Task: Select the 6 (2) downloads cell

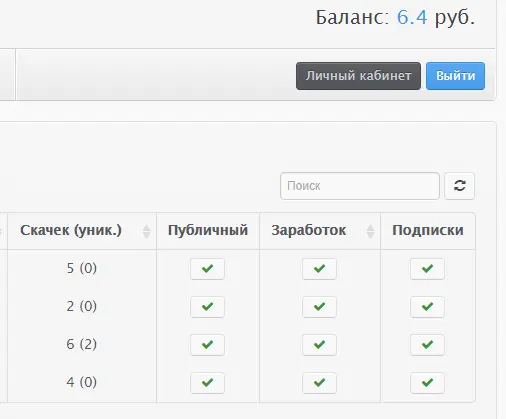Action: [82, 344]
